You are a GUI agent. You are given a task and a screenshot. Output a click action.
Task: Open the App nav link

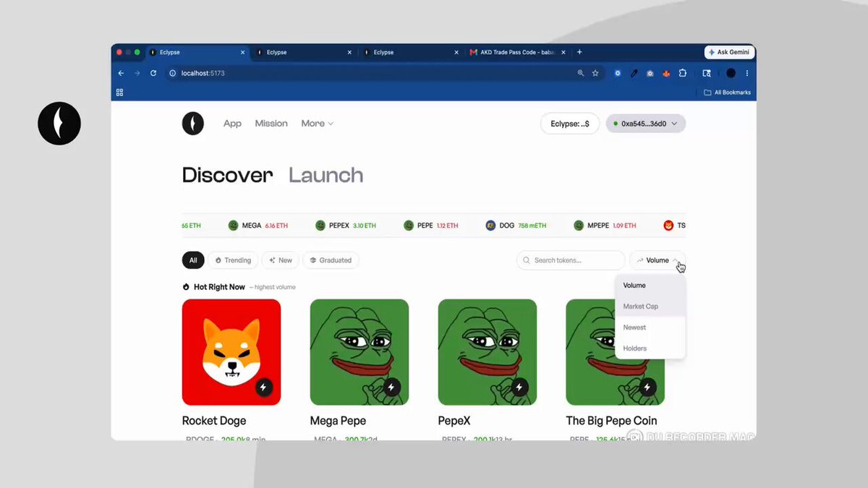(x=232, y=124)
